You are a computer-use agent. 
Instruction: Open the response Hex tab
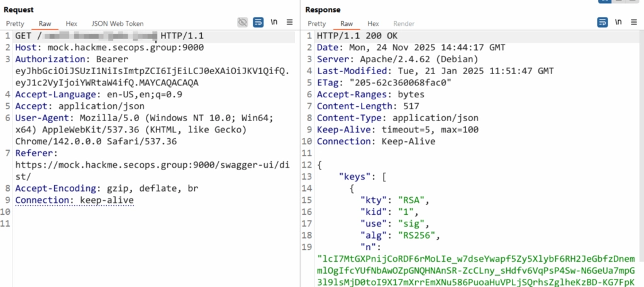373,23
